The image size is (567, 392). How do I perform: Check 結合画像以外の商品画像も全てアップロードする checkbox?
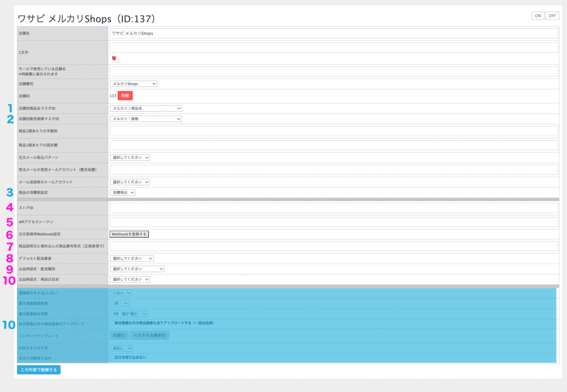pos(112,323)
